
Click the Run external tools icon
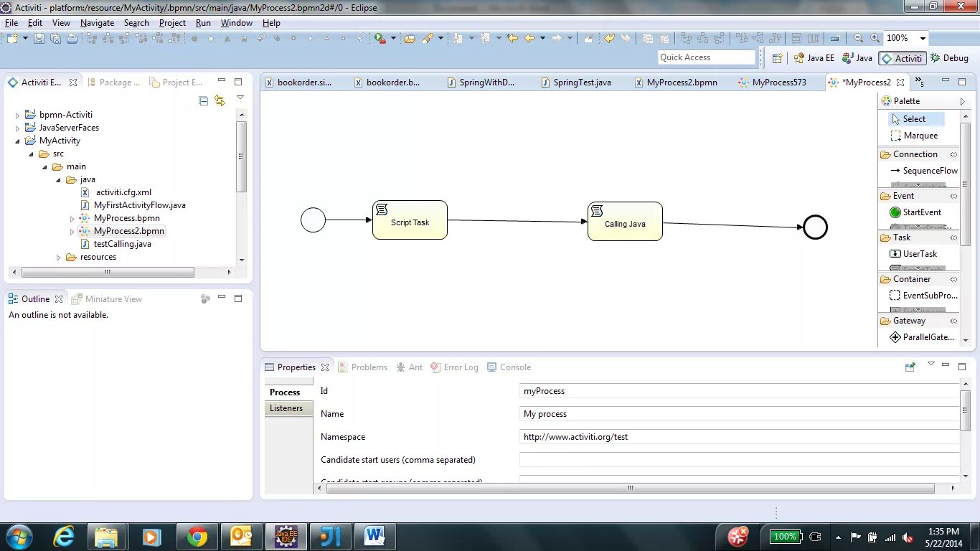pos(380,38)
